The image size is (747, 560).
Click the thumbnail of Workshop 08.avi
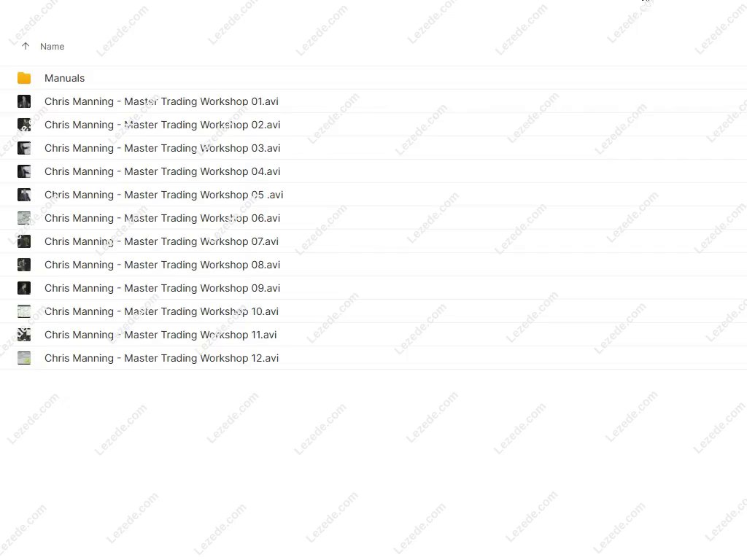tap(24, 265)
